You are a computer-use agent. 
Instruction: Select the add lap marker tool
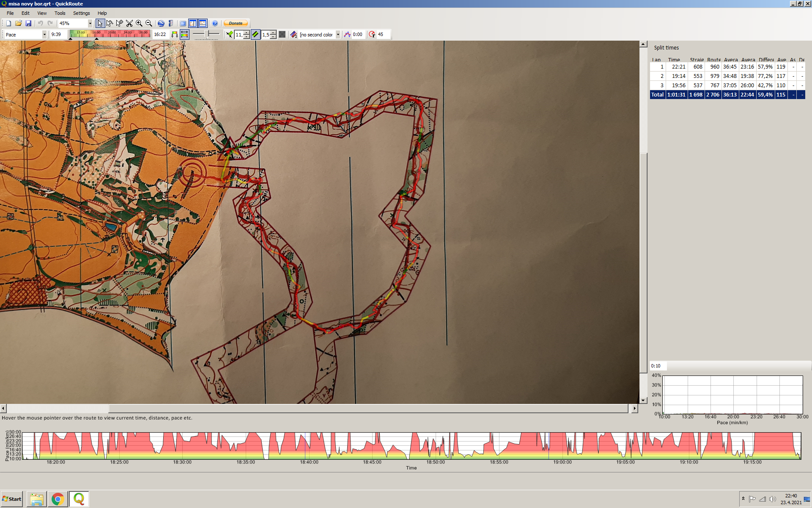click(x=120, y=23)
